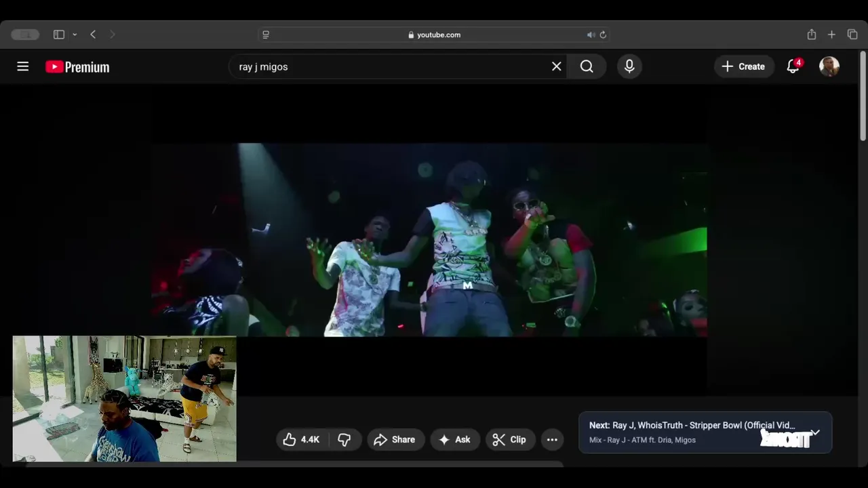This screenshot has width=868, height=488.
Task: Go back with Safari back arrow
Action: click(93, 35)
